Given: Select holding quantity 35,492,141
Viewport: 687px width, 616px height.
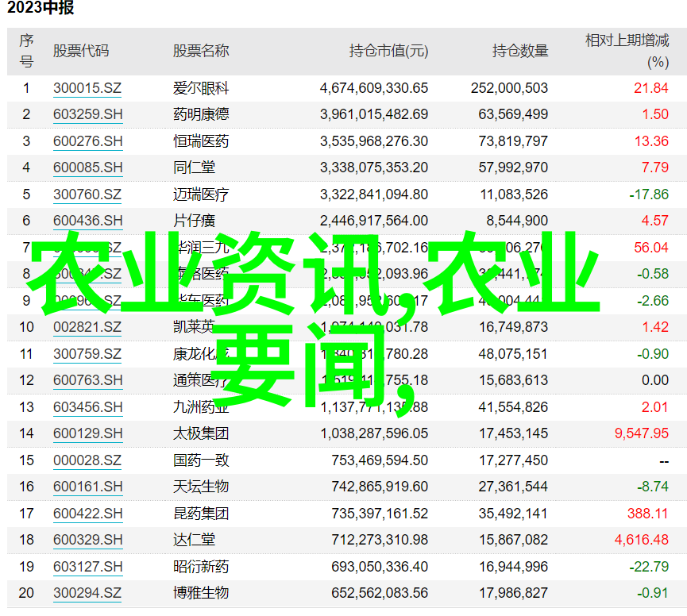Looking at the screenshot, I should 513,514.
